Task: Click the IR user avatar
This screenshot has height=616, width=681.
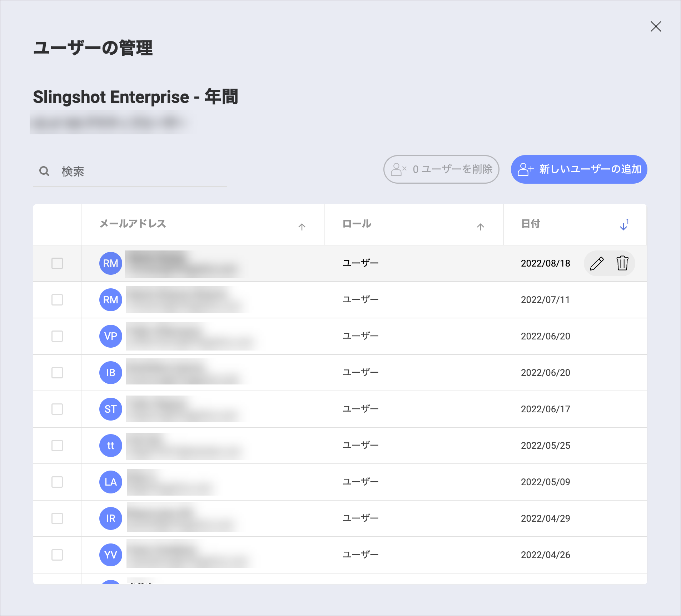Action: coord(111,518)
